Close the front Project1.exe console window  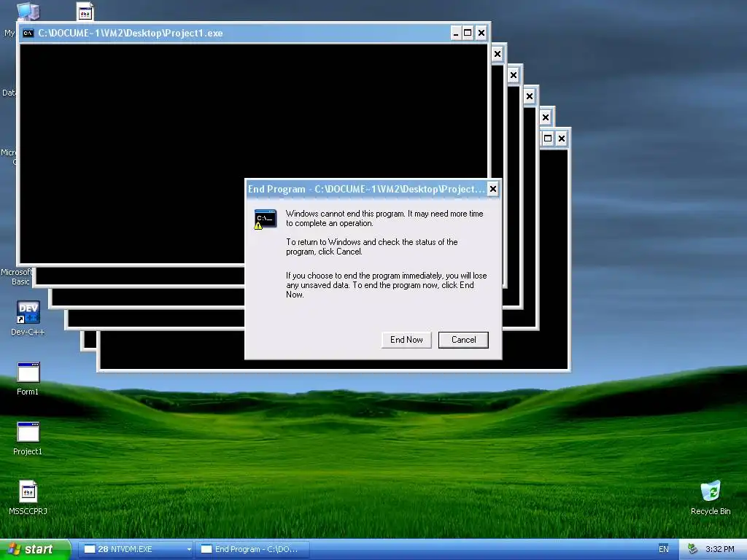point(481,33)
